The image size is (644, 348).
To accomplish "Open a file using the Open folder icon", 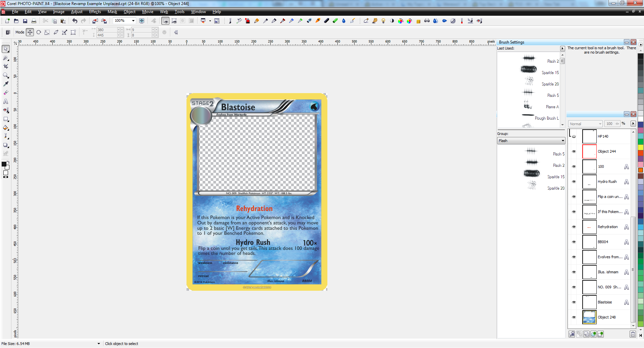I will pos(16,21).
